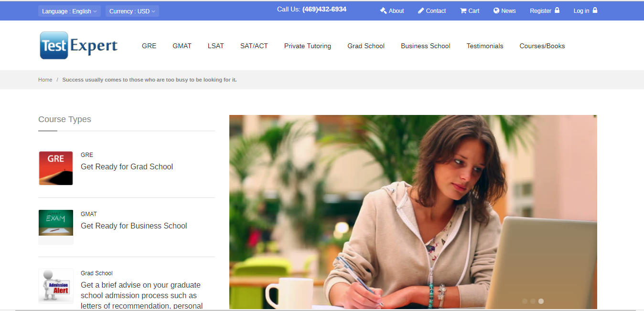Click the News globe icon
Image resolution: width=644 pixels, height=311 pixels.
point(496,10)
